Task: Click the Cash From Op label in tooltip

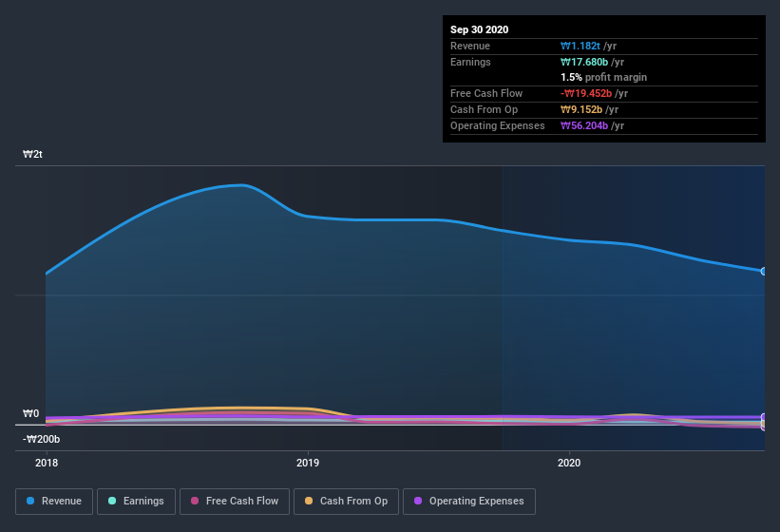Action: click(x=484, y=109)
